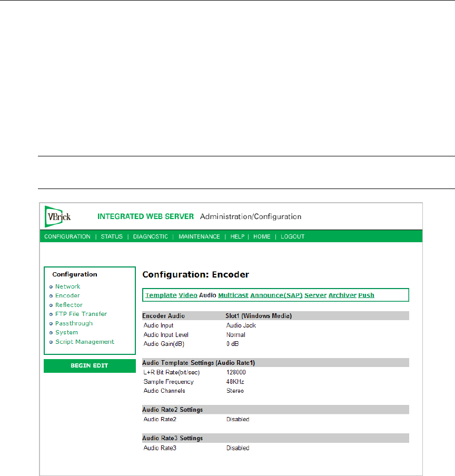Click the 'Encoder Audio' header text
This screenshot has width=455, height=476.
[164, 316]
